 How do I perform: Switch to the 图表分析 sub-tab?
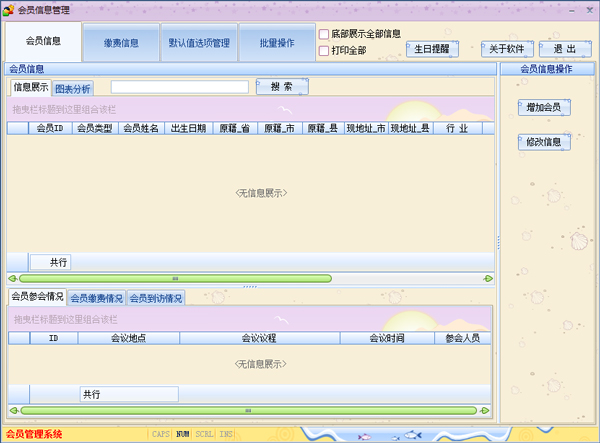point(73,89)
